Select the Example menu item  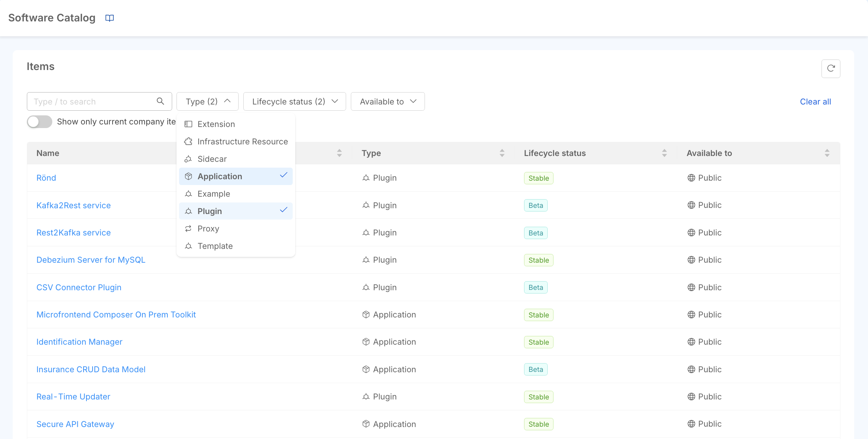[x=214, y=193]
